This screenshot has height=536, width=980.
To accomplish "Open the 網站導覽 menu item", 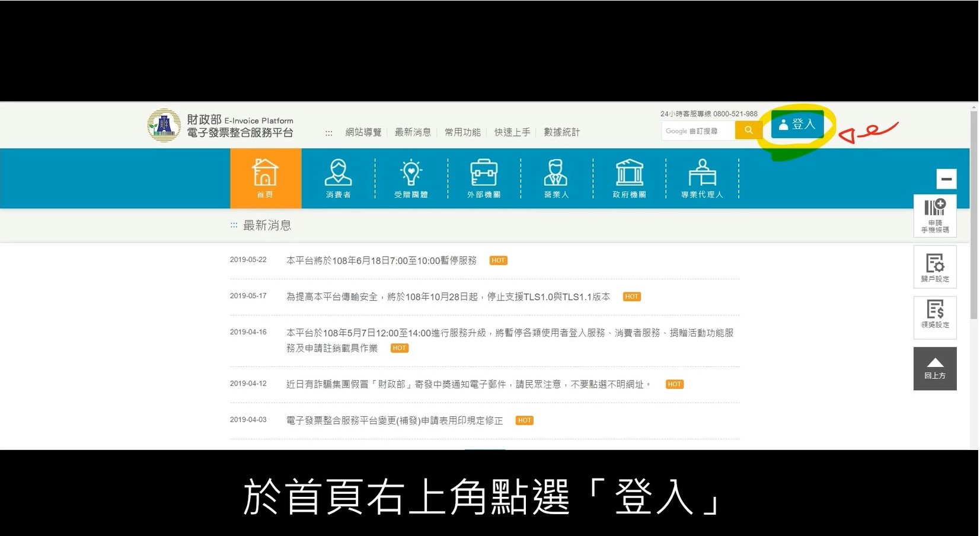I will pos(363,132).
